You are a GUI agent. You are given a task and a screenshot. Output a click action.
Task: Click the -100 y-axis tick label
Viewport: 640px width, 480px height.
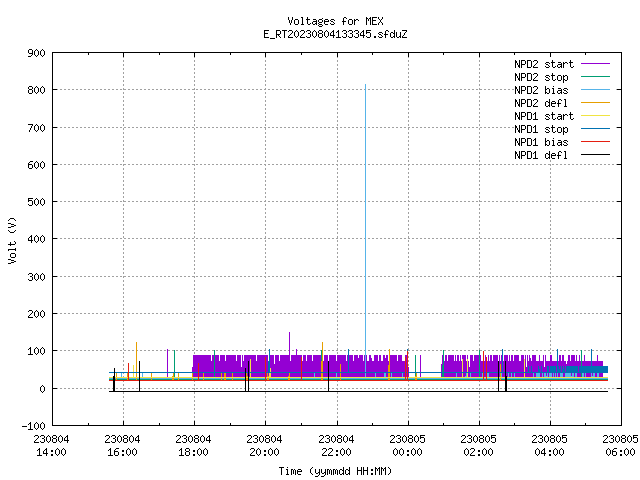[33, 426]
